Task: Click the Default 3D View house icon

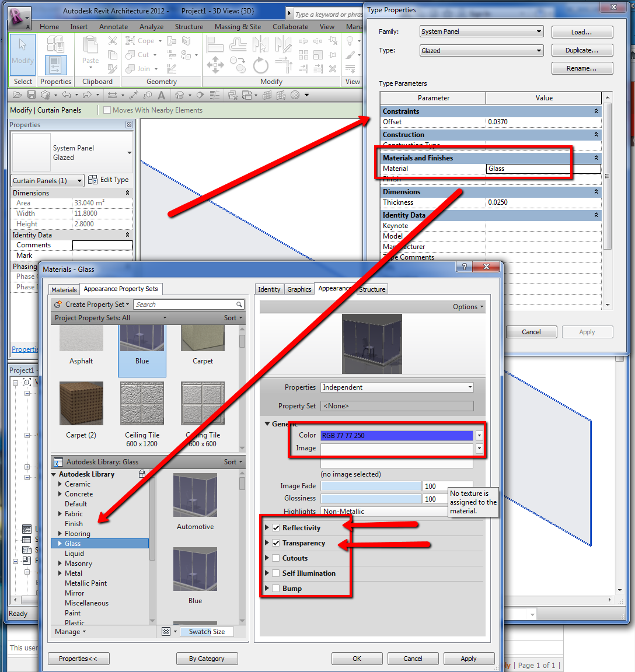Action: click(x=180, y=95)
